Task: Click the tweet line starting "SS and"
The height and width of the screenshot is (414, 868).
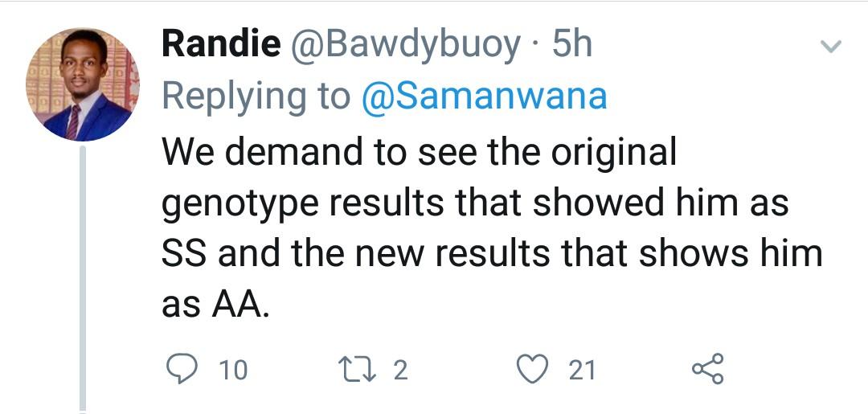Action: coord(492,254)
